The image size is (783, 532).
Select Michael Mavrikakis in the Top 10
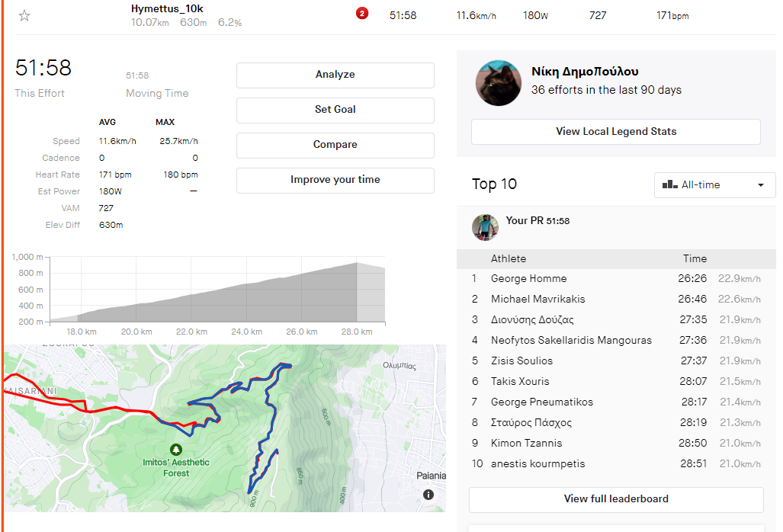(538, 300)
